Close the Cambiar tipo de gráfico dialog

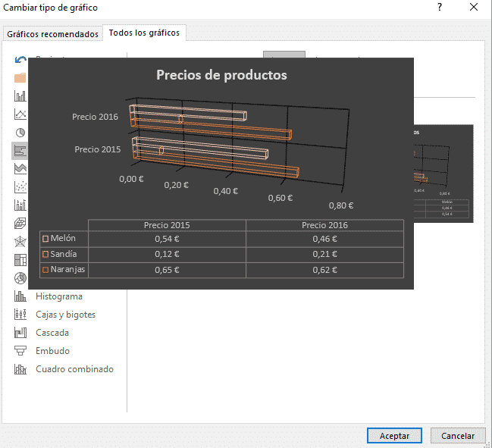pyautogui.click(x=474, y=8)
